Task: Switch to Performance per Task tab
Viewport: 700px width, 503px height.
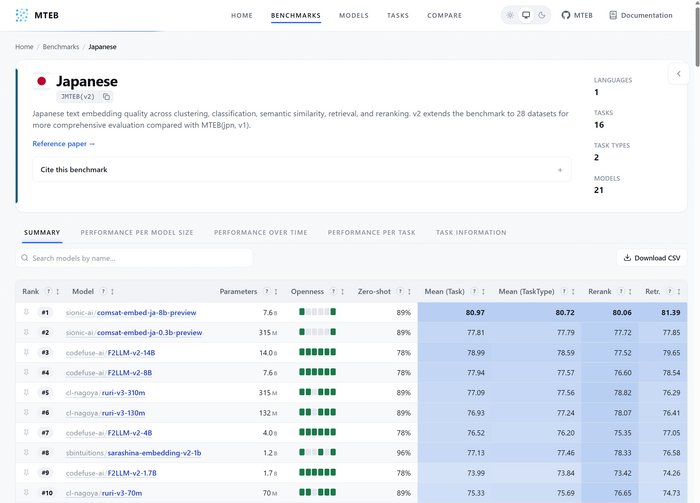Action: [x=371, y=233]
